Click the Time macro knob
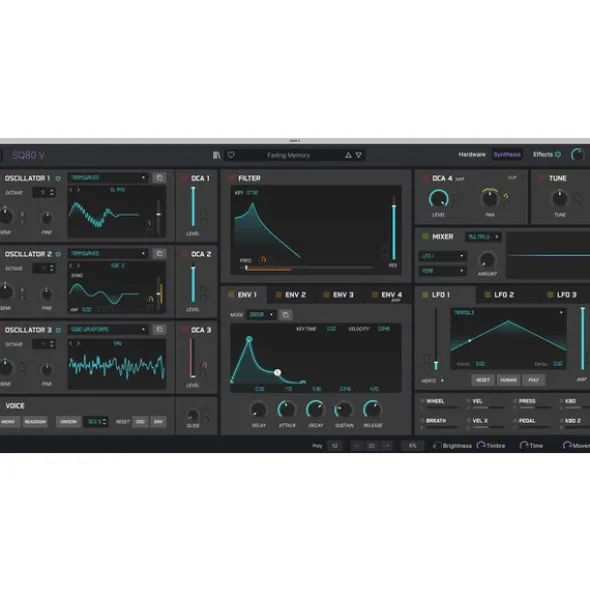The width and height of the screenshot is (590, 591). click(524, 446)
